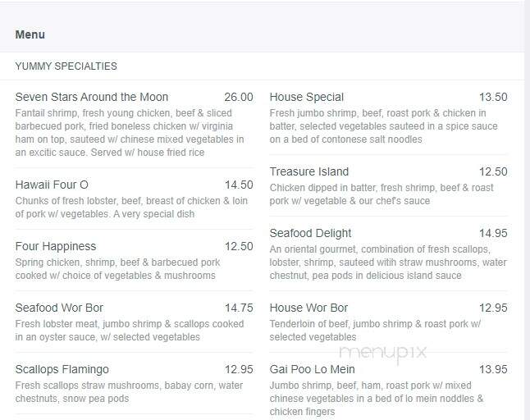The image size is (530, 420).
Task: Click the Four Happiness dish name
Action: 56,246
